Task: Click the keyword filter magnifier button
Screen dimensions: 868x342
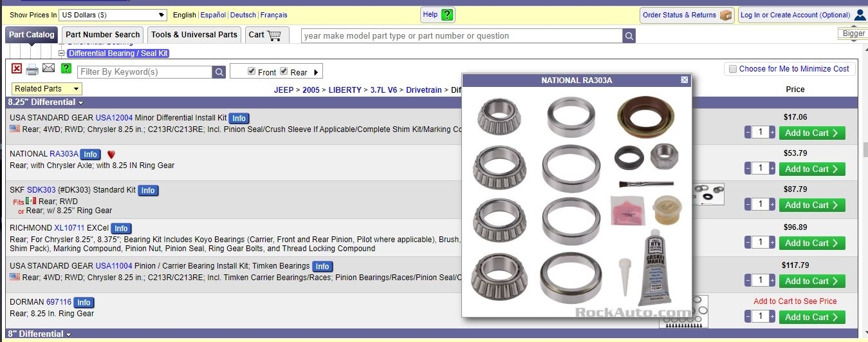Action: 219,72
